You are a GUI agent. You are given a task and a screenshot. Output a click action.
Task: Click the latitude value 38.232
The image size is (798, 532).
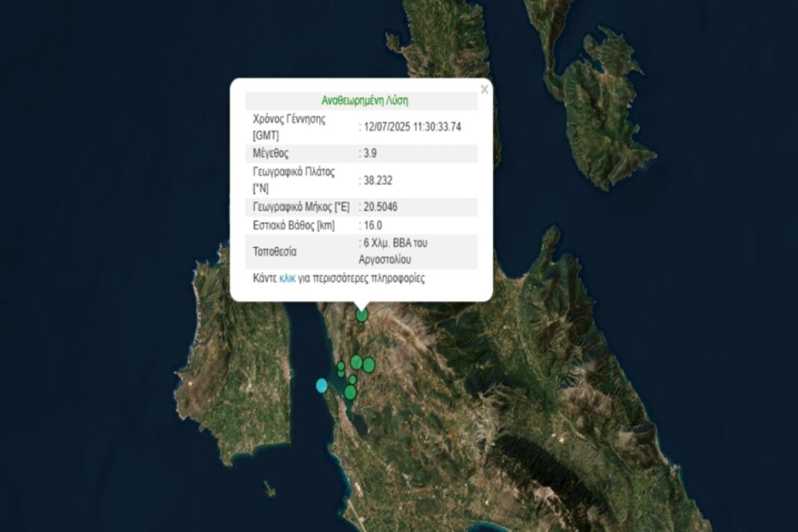(x=374, y=180)
